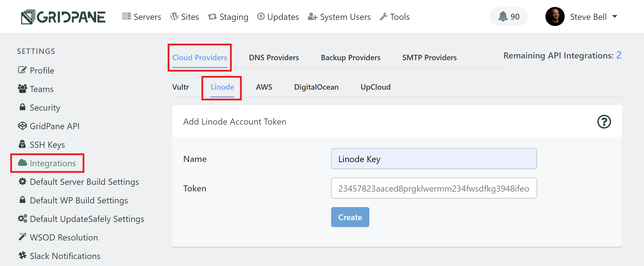Click the Security padlock icon
The width and height of the screenshot is (644, 266).
click(22, 107)
